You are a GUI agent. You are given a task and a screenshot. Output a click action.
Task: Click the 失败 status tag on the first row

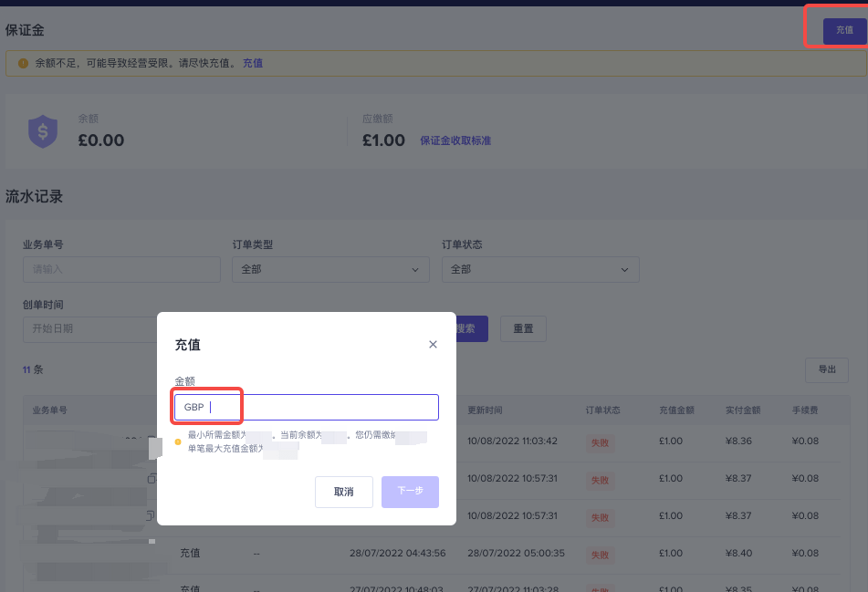coord(600,443)
